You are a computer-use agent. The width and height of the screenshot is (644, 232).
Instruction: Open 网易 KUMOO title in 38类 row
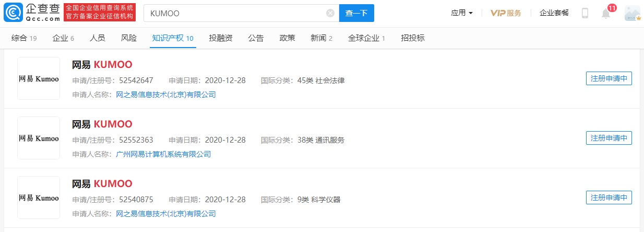(x=102, y=124)
